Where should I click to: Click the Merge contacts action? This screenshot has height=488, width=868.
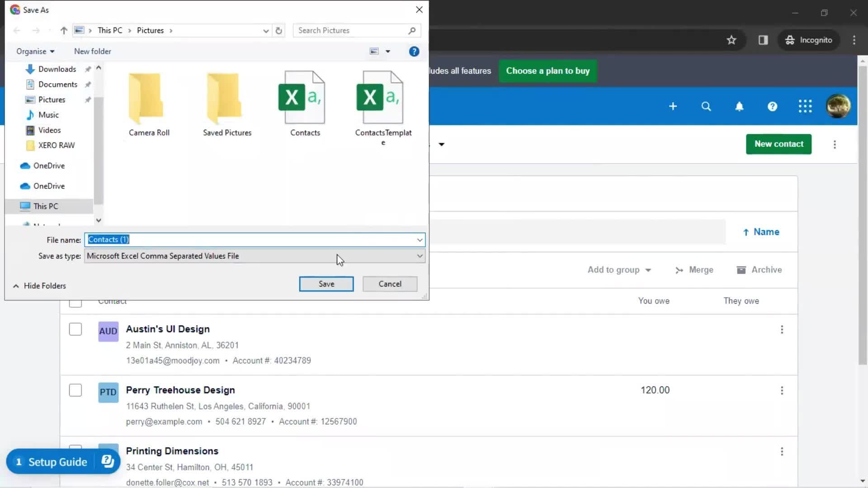click(x=694, y=270)
